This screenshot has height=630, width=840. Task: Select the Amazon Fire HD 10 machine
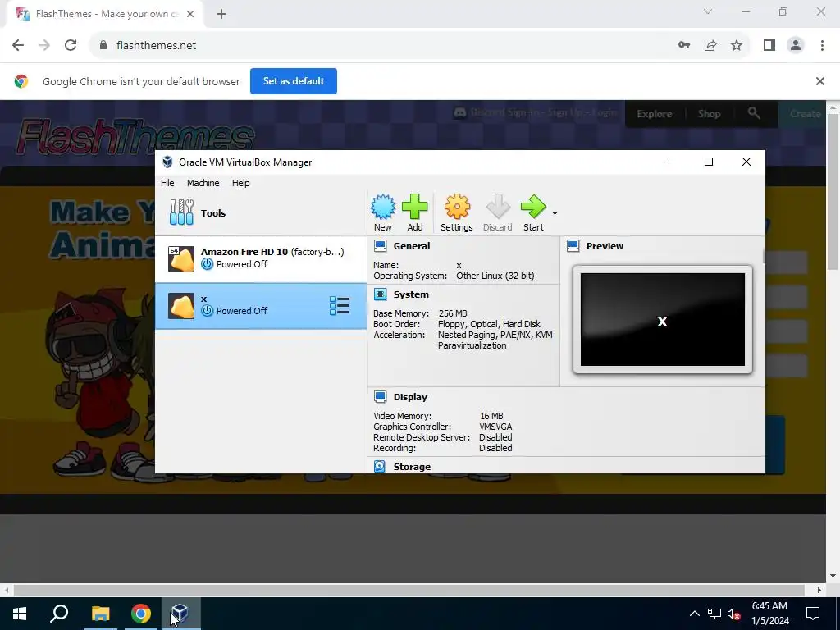[261, 258]
